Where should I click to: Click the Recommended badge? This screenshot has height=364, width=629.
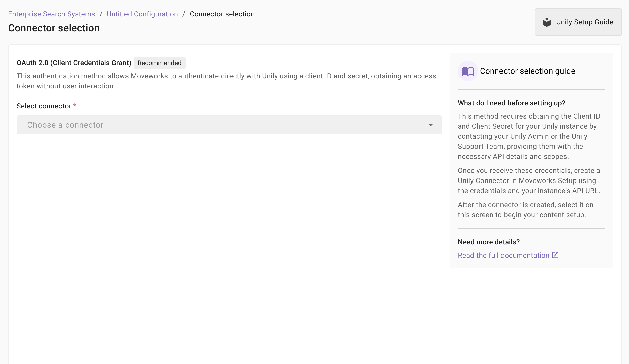pyautogui.click(x=159, y=63)
